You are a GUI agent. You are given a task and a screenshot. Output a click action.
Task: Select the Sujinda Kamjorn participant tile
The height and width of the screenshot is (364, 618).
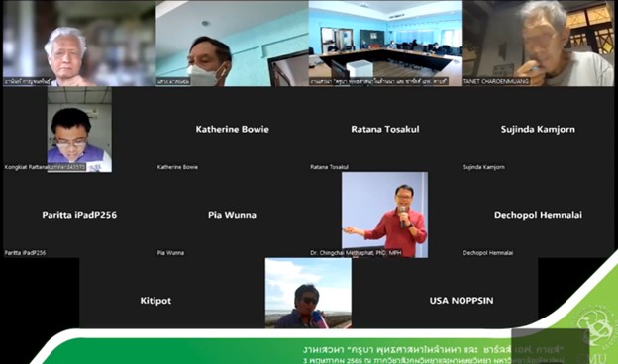pos(538,129)
